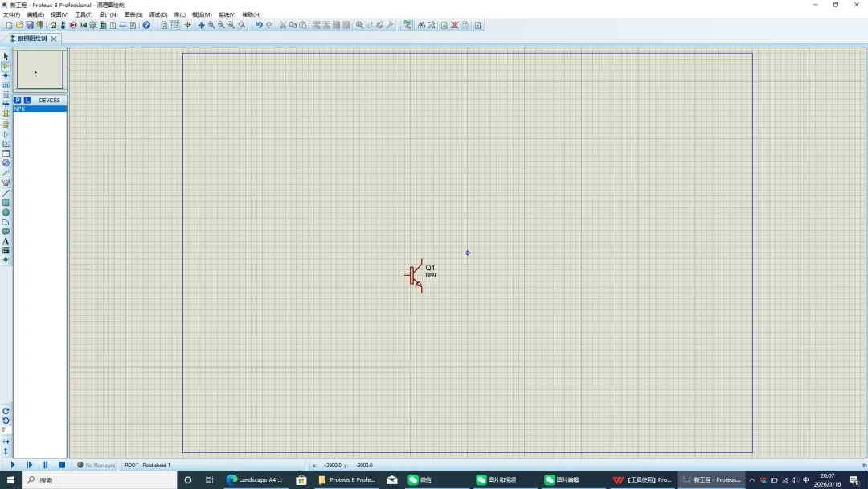Select Generator mode sine-wave icon

click(x=6, y=163)
